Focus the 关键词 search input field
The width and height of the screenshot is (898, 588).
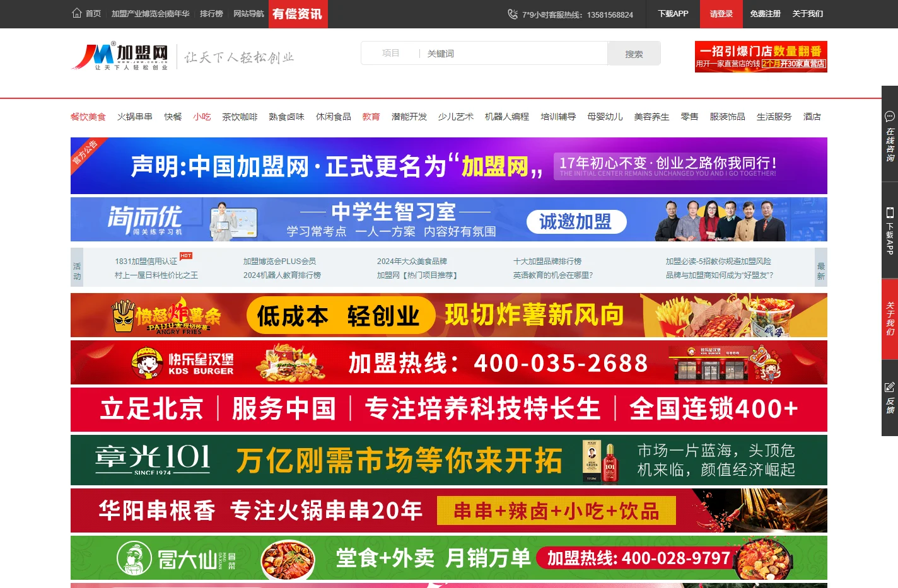tap(514, 54)
